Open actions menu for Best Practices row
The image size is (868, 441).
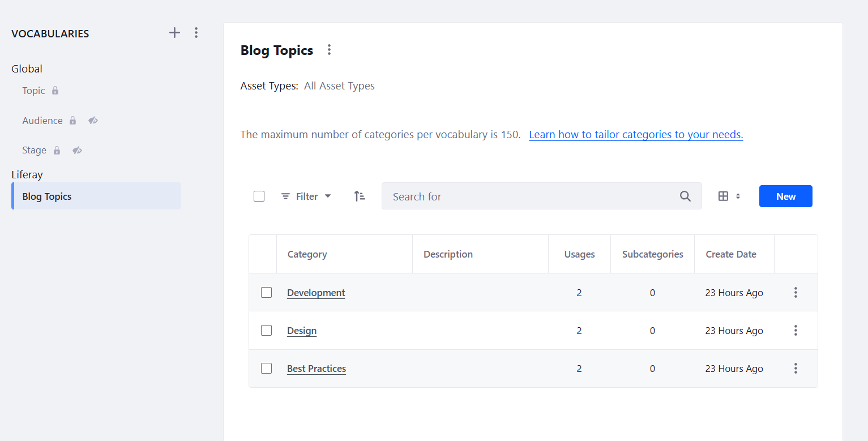[x=796, y=369]
